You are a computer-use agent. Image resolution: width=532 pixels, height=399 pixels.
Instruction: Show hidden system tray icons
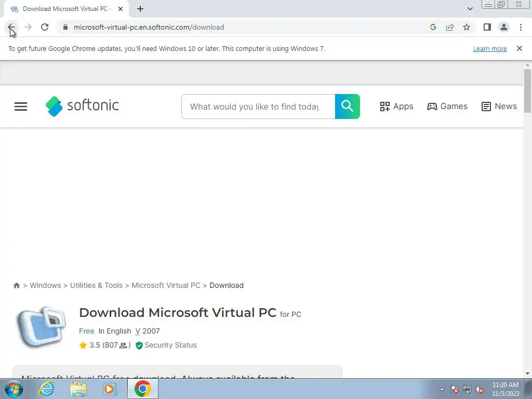tap(442, 389)
